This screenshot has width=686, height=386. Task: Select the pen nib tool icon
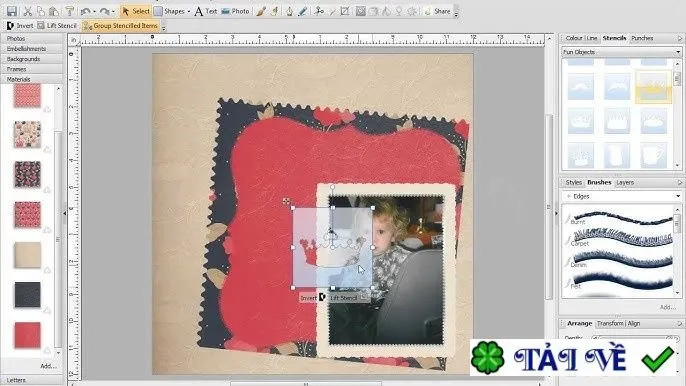coord(290,11)
